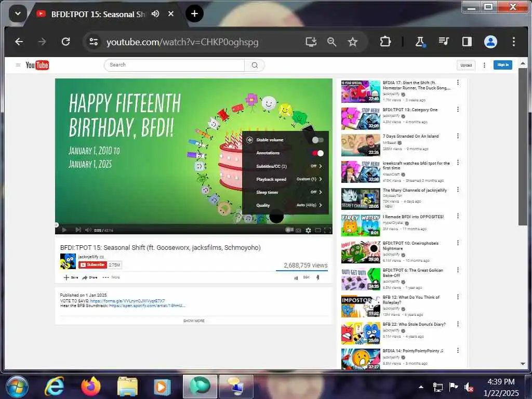
Task: Open options for BFB 22 video
Action: tap(458, 324)
